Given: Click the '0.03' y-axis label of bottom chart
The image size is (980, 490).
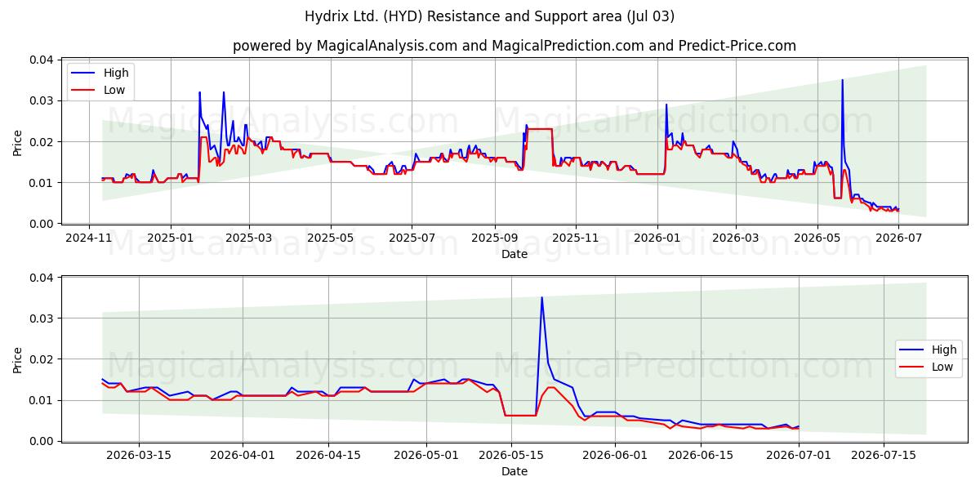Looking at the screenshot, I should pyautogui.click(x=42, y=318).
